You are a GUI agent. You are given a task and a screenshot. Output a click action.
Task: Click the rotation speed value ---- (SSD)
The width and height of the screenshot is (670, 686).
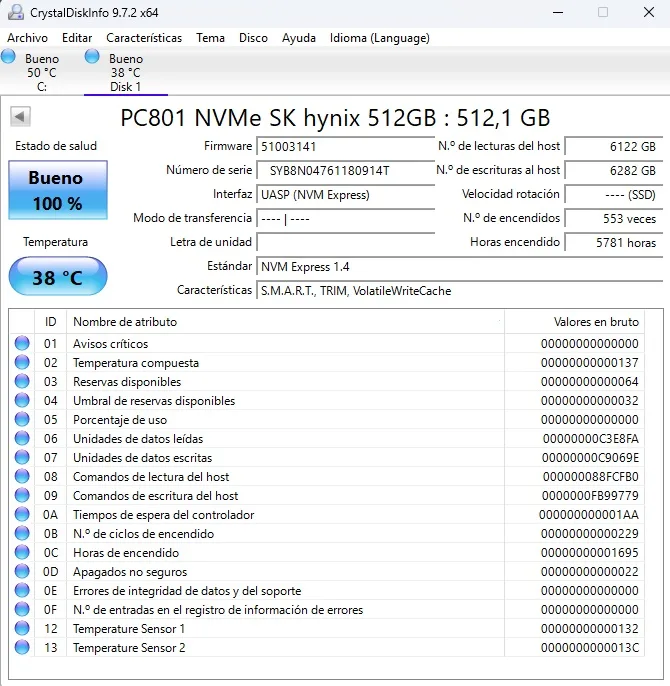pos(614,194)
